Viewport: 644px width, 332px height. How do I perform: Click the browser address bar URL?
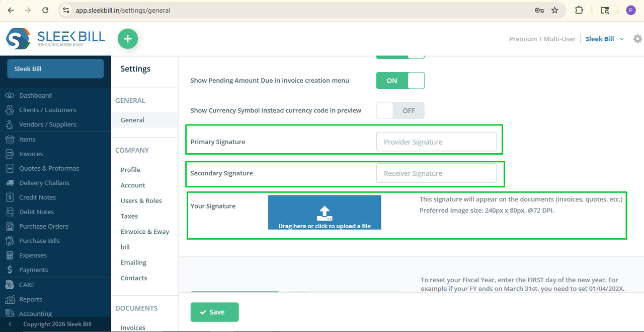(x=123, y=10)
